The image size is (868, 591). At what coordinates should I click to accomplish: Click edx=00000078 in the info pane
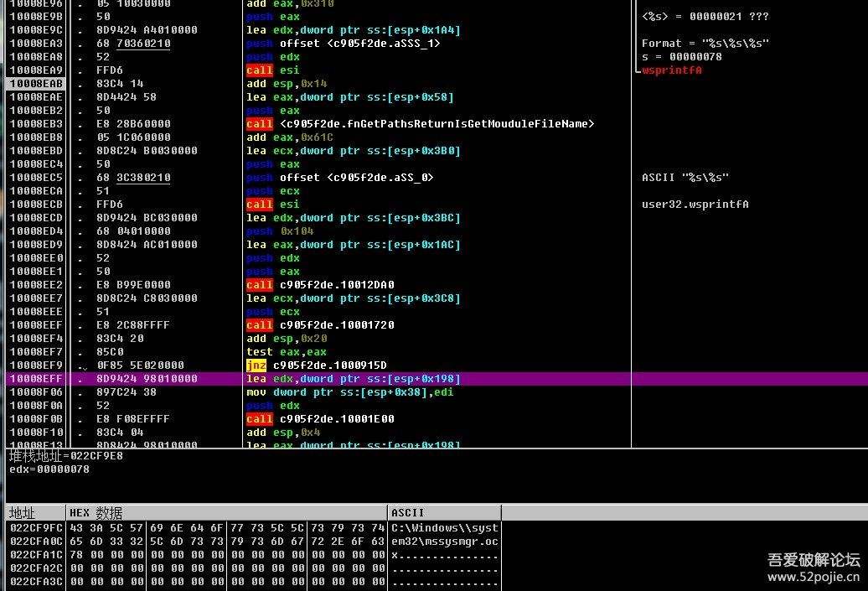click(49, 469)
